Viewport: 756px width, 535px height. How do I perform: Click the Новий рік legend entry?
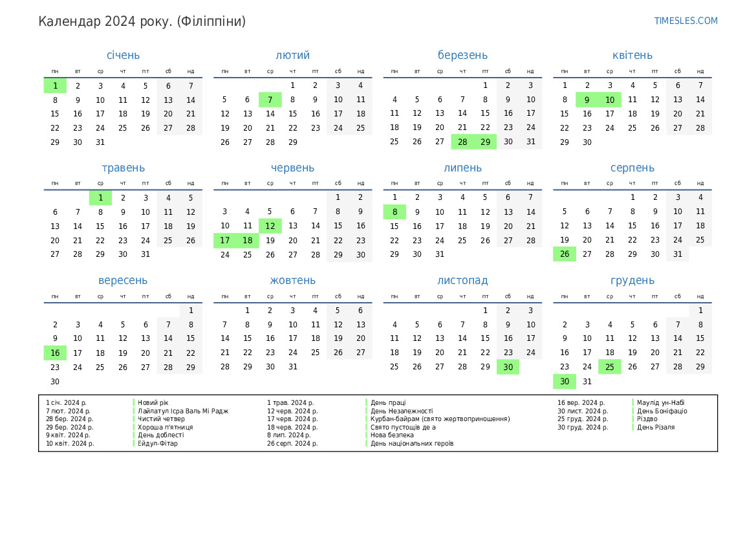click(x=153, y=402)
